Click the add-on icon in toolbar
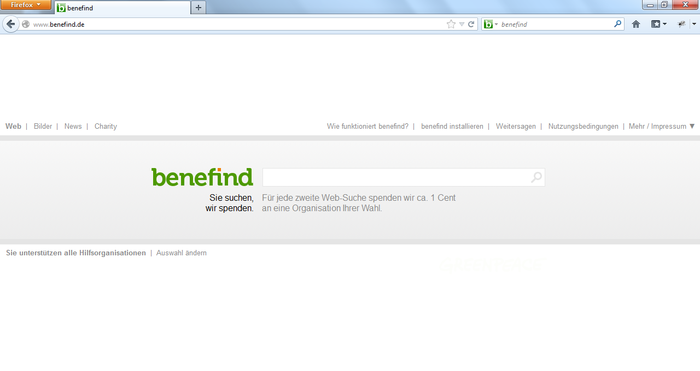The width and height of the screenshot is (700, 371). (682, 24)
